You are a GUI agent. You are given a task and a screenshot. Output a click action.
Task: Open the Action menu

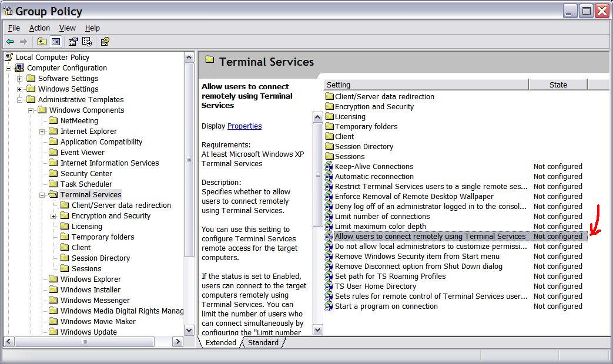click(x=39, y=28)
